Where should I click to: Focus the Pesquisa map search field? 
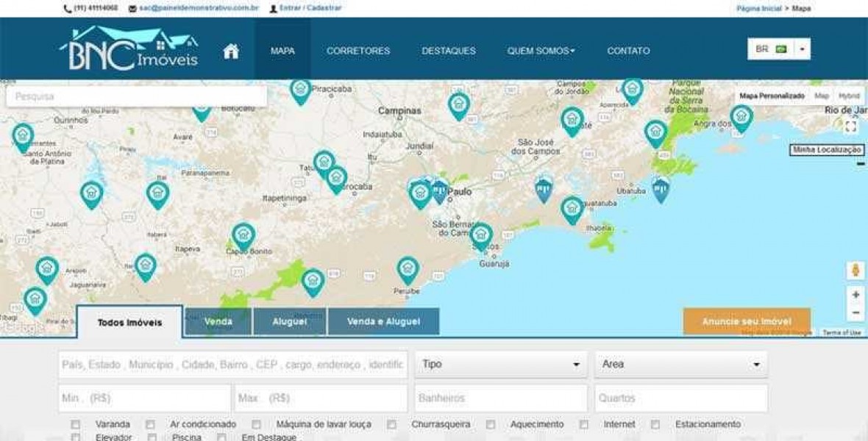tap(137, 96)
